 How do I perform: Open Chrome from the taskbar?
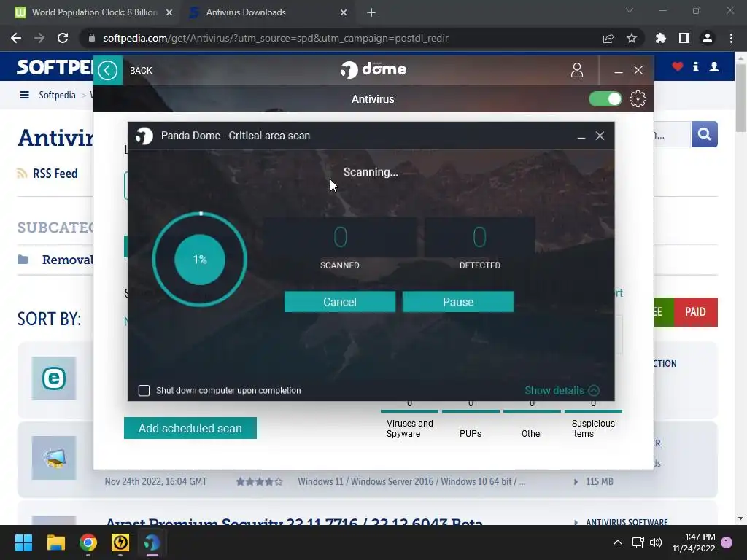(x=88, y=542)
